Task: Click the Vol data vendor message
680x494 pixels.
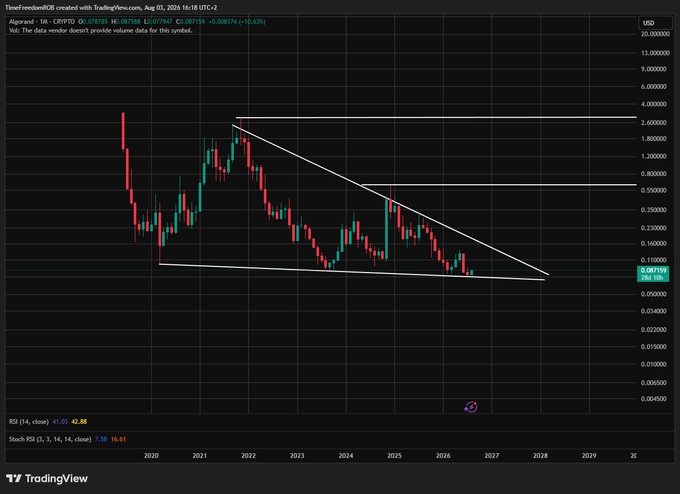Action: (x=101, y=30)
